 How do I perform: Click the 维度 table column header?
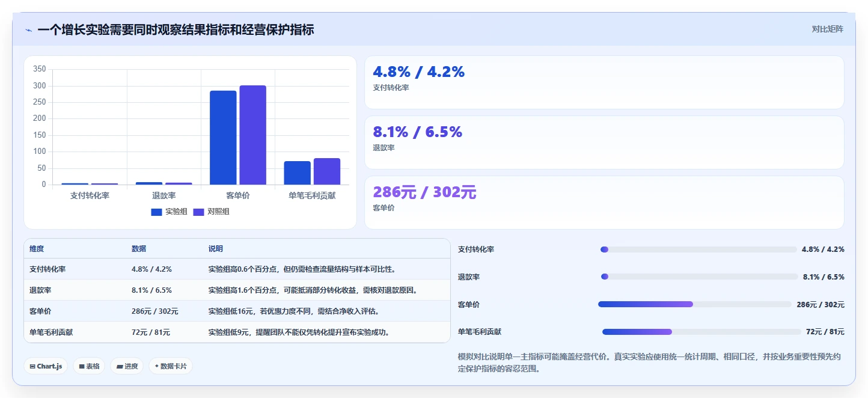pyautogui.click(x=37, y=249)
